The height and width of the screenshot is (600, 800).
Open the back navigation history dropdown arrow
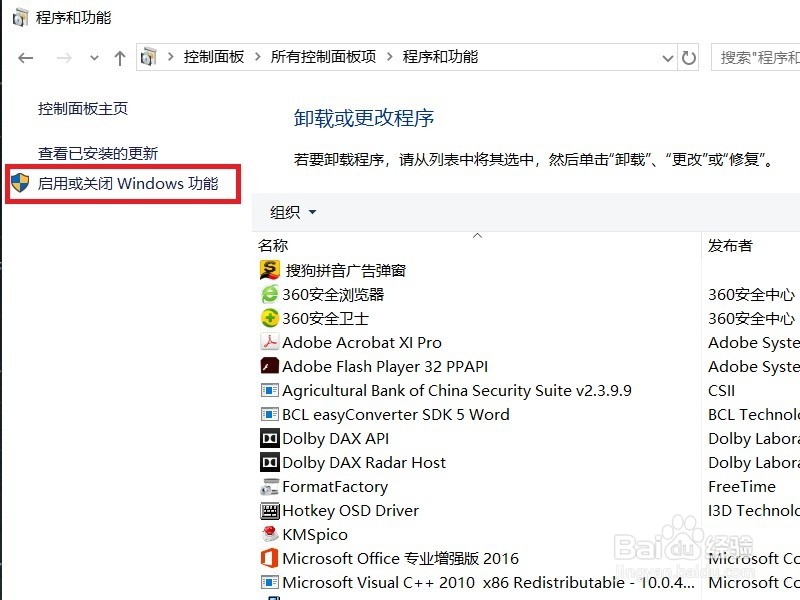94,58
